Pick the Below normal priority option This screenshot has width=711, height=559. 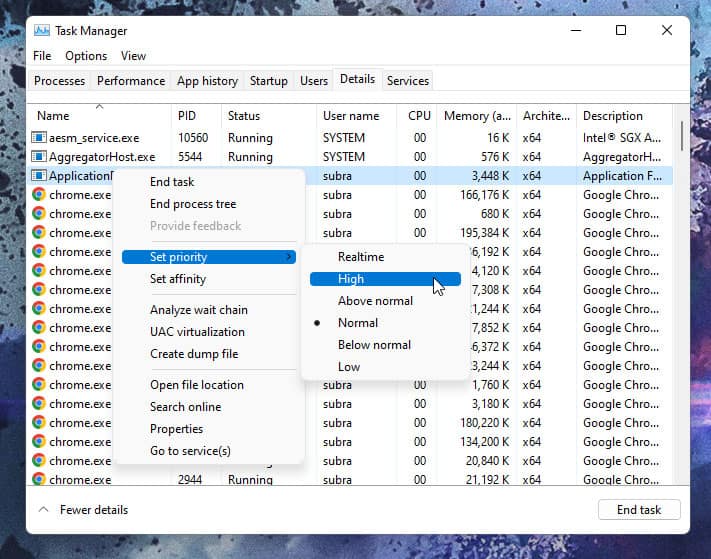[374, 345]
